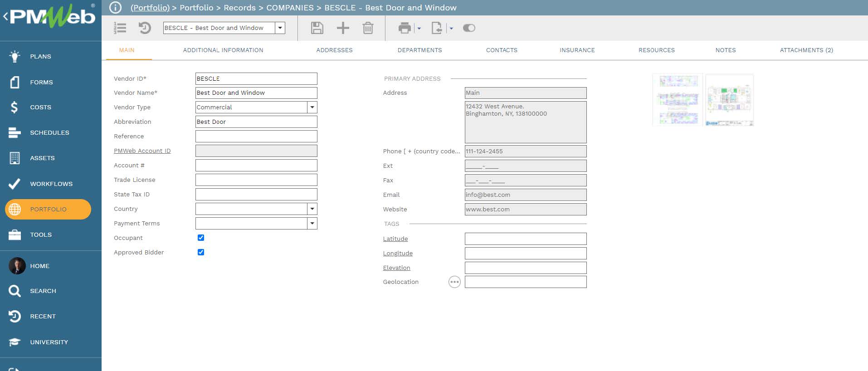Open the first attachment drawing thumbnail
The height and width of the screenshot is (371, 868).
pos(678,100)
